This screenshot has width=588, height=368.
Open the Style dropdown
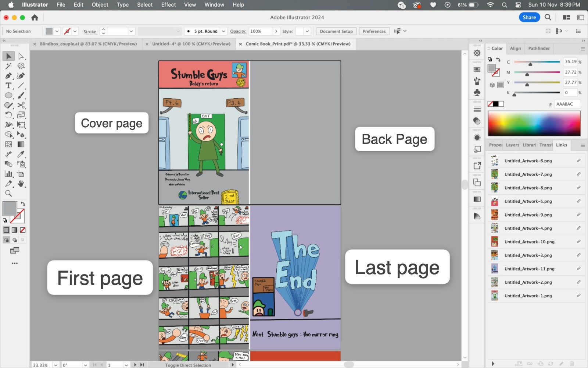308,31
